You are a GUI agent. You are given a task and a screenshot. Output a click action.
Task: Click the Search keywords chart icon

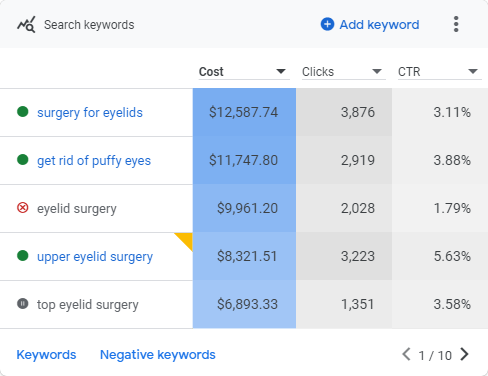point(26,25)
